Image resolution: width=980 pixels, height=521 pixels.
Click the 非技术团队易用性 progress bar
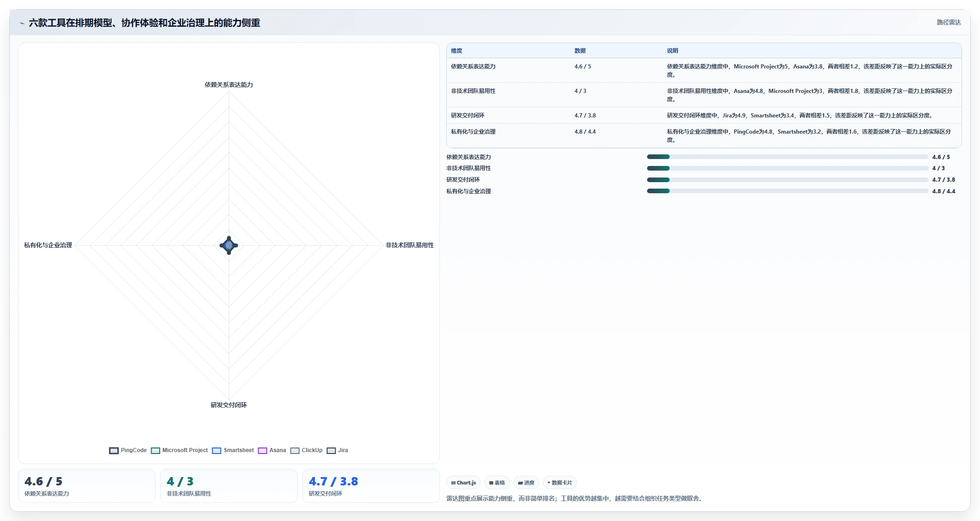tap(788, 168)
